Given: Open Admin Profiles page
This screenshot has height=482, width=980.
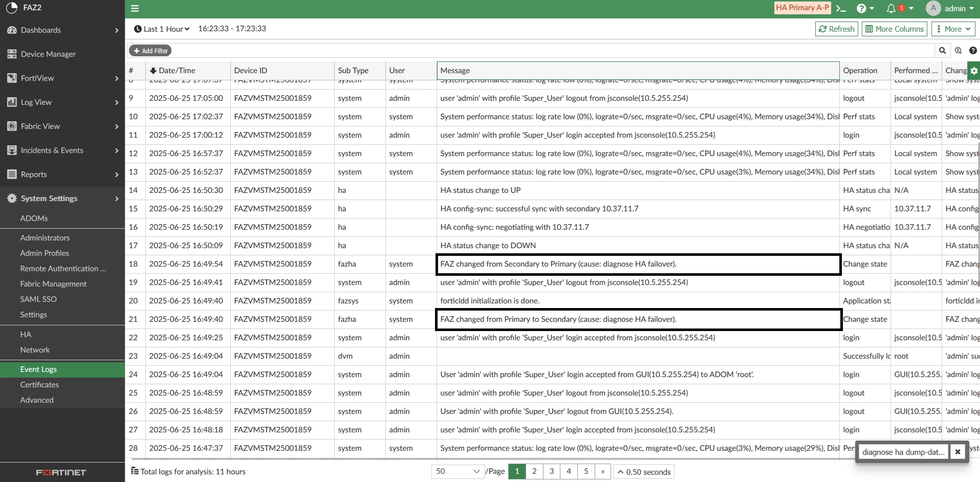Looking at the screenshot, I should click(45, 253).
